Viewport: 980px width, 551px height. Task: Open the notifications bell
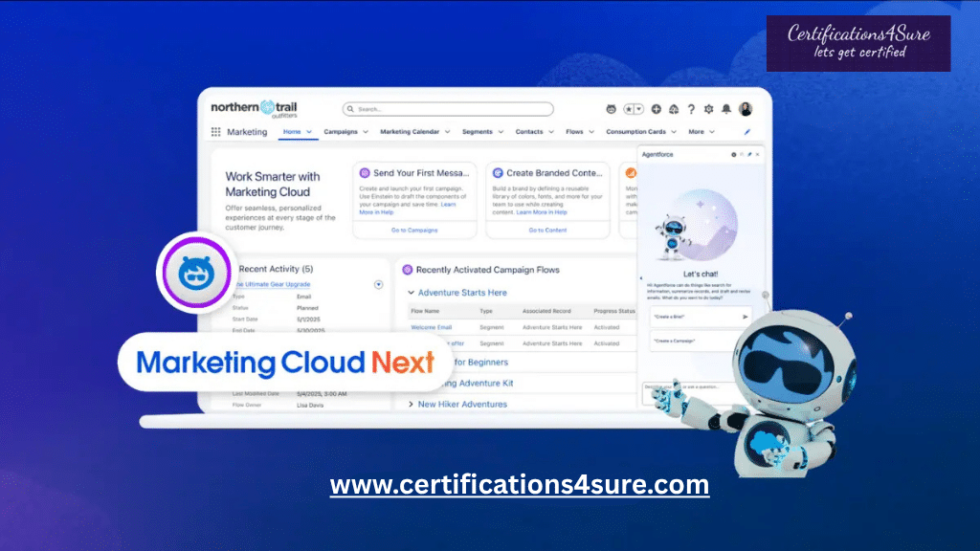[726, 109]
